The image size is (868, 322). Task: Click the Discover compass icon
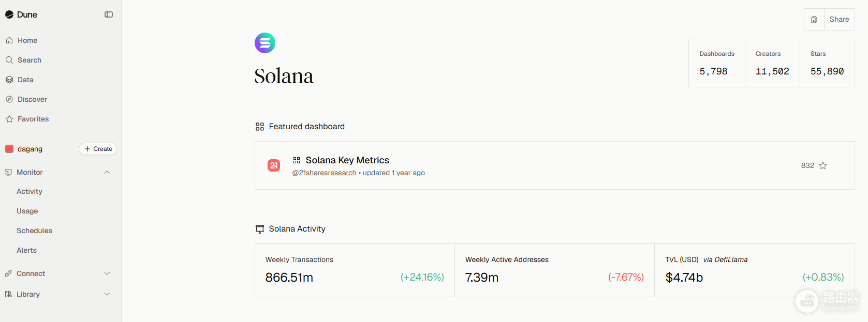[9, 99]
